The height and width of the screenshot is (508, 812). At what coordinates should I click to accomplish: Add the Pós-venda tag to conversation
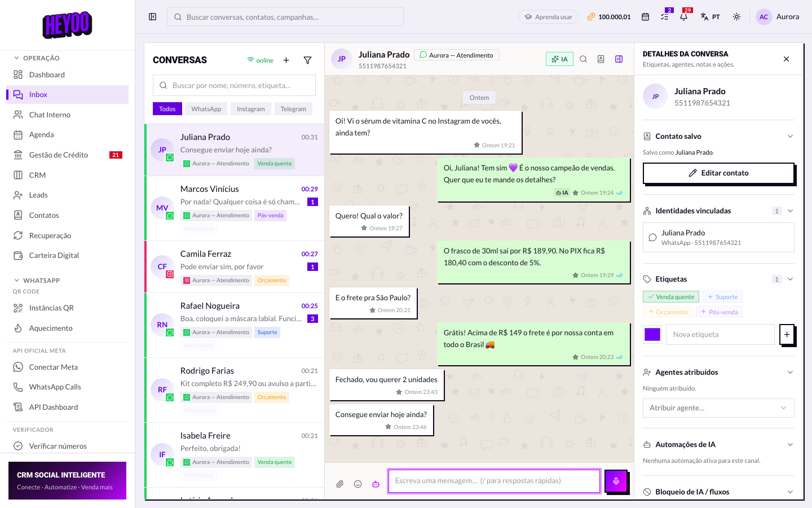(x=719, y=312)
